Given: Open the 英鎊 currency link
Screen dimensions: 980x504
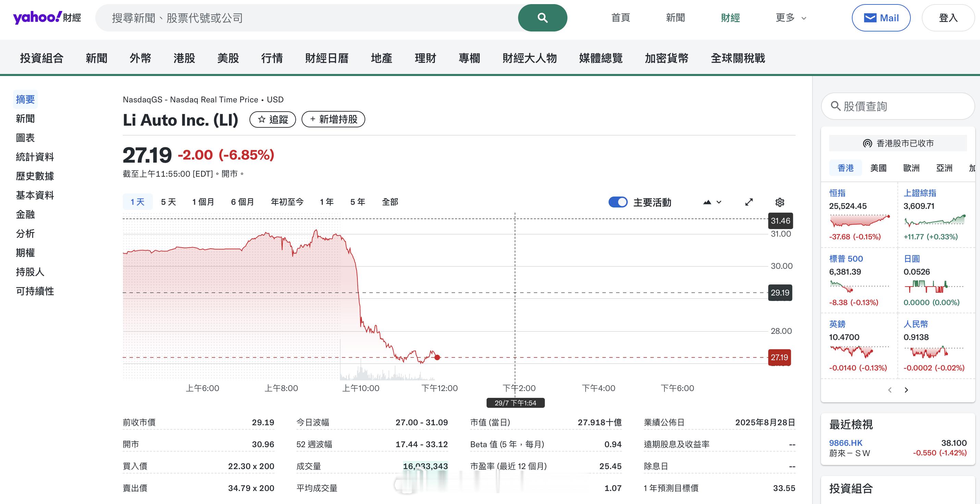Looking at the screenshot, I should click(x=837, y=324).
